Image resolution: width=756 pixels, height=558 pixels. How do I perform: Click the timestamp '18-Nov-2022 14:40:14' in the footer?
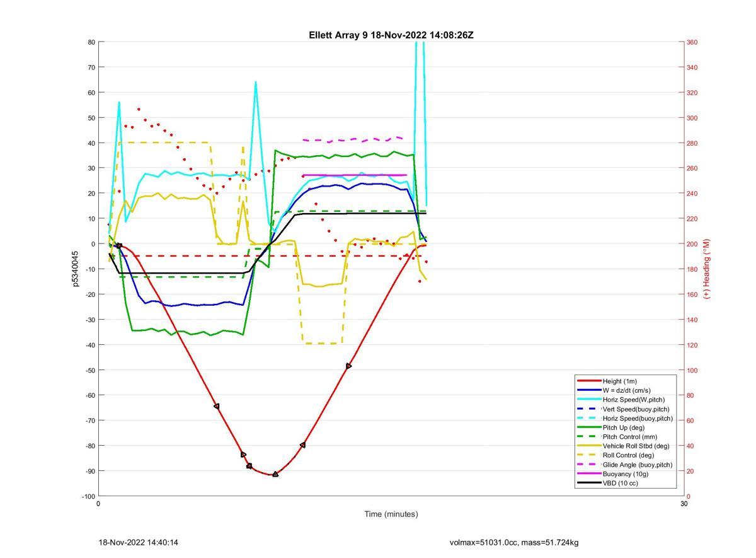click(x=139, y=542)
